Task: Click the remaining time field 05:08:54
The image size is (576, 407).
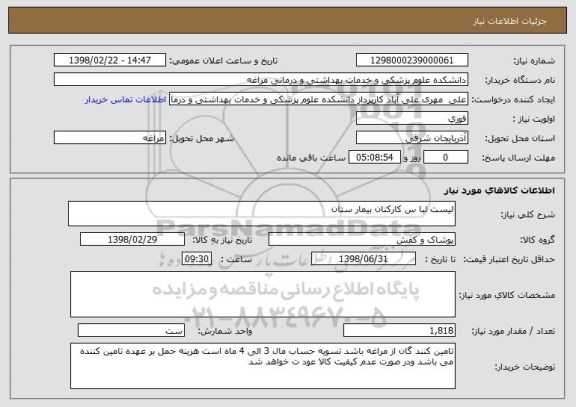Action: (374, 158)
